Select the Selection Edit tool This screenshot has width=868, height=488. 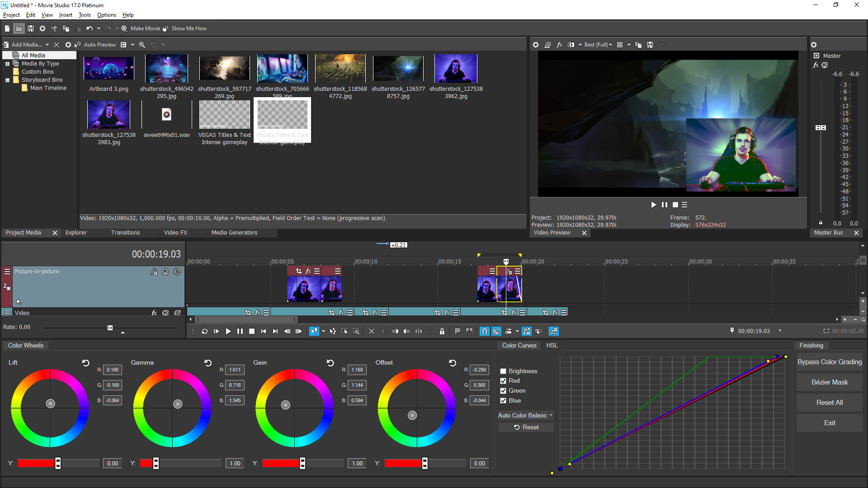tap(344, 331)
